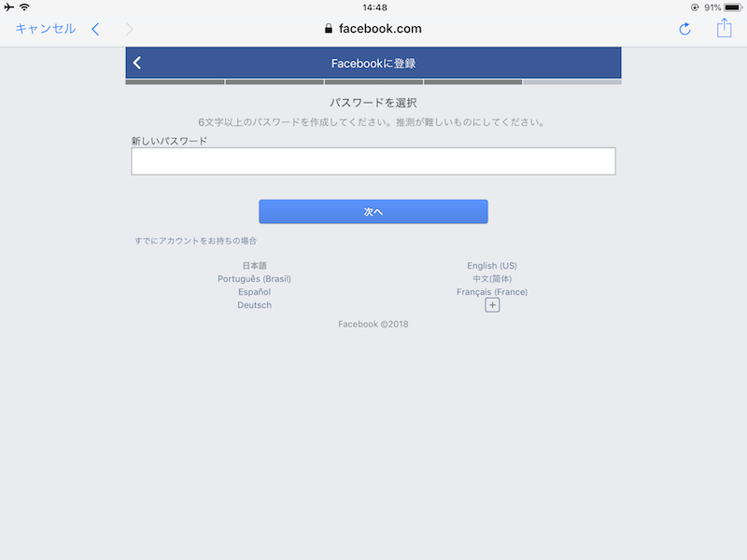The height and width of the screenshot is (560, 747).
Task: Click the padlock icon beside facebook.com
Action: 329,29
